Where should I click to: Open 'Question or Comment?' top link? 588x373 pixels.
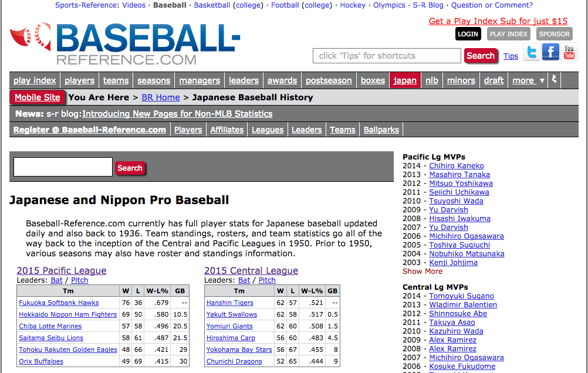pyautogui.click(x=492, y=5)
